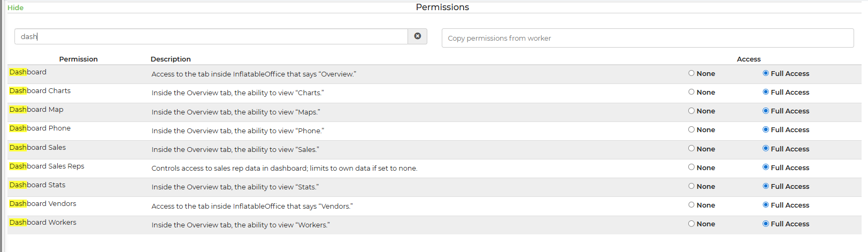
Task: Set Dashboard permission to None
Action: click(692, 73)
